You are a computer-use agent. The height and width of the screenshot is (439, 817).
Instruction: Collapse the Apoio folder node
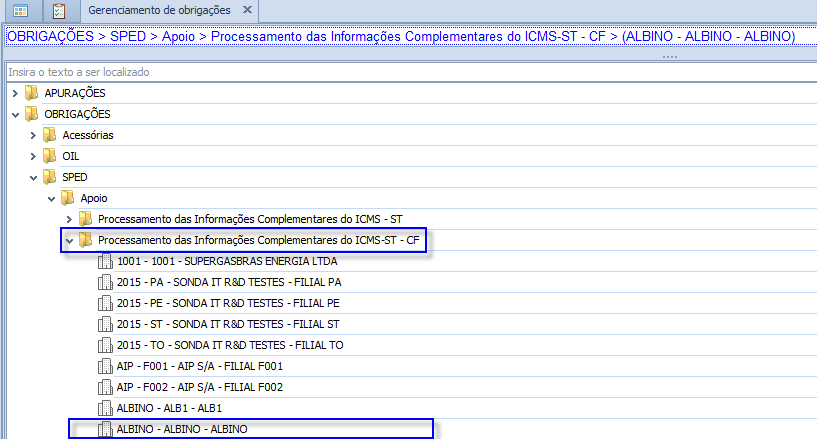click(50, 198)
